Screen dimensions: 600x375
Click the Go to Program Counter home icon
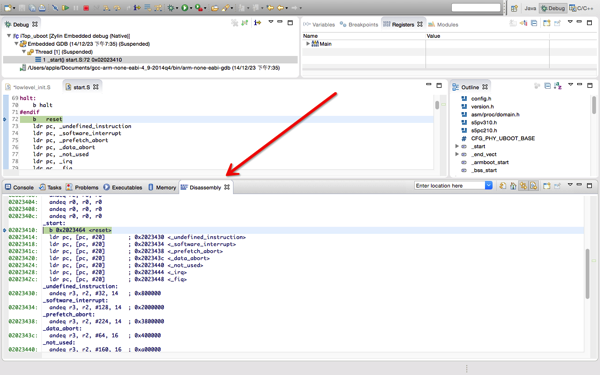[x=513, y=186]
